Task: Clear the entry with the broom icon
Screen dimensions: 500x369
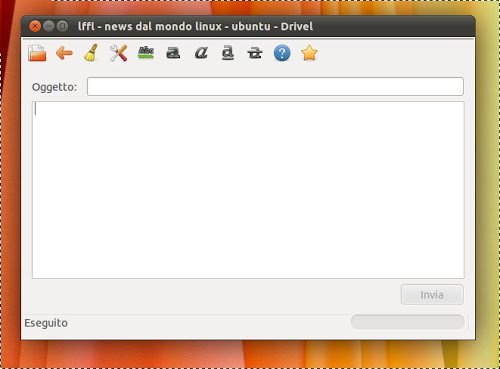Action: [91, 53]
